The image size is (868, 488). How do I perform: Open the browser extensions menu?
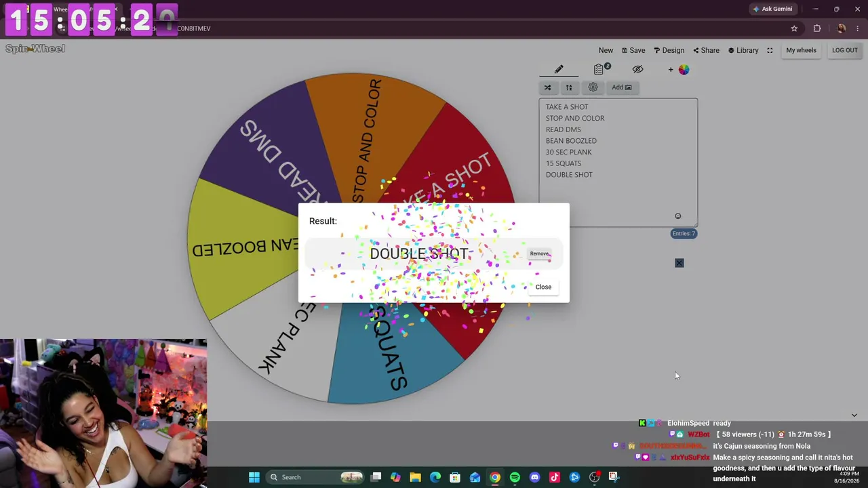point(817,28)
